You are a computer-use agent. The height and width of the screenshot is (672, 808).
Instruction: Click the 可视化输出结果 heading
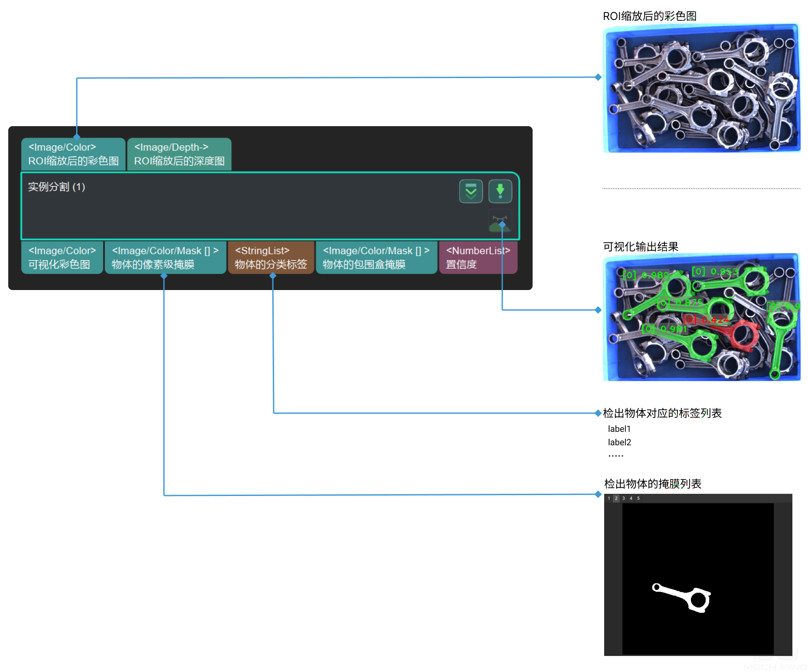(641, 247)
